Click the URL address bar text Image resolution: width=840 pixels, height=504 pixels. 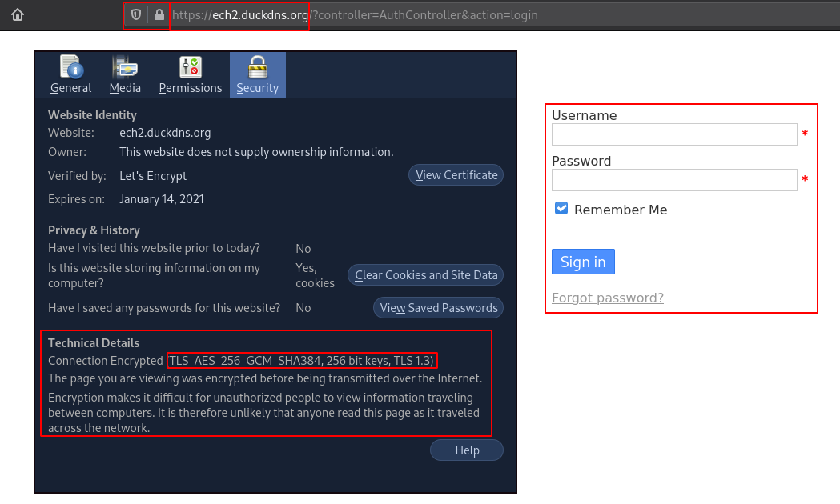pyautogui.click(x=355, y=15)
